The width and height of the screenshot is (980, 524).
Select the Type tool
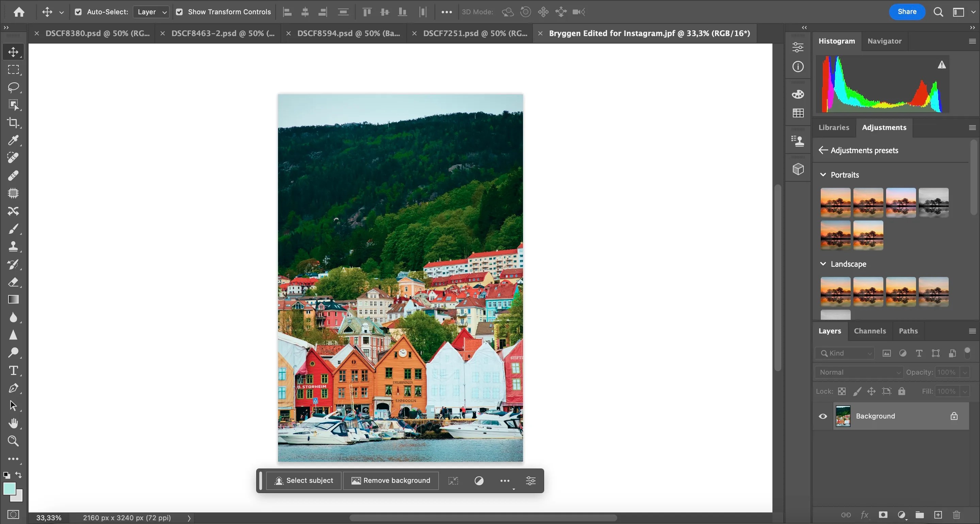click(13, 370)
